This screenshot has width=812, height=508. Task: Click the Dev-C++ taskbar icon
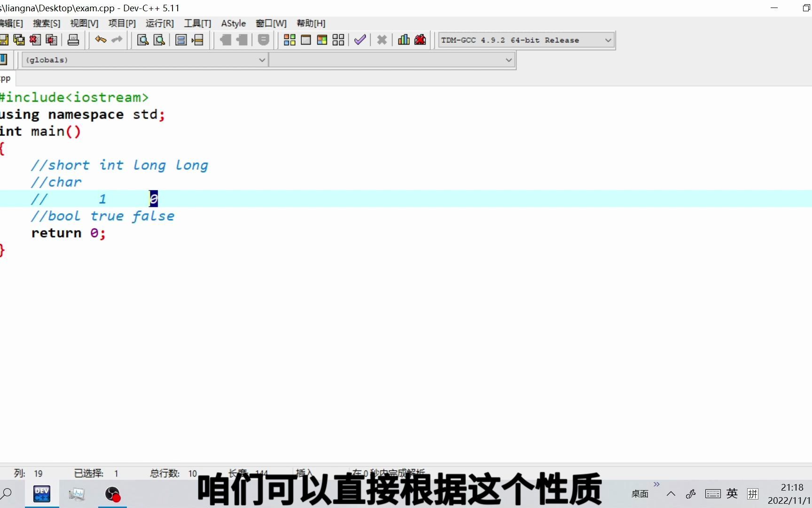click(x=42, y=494)
